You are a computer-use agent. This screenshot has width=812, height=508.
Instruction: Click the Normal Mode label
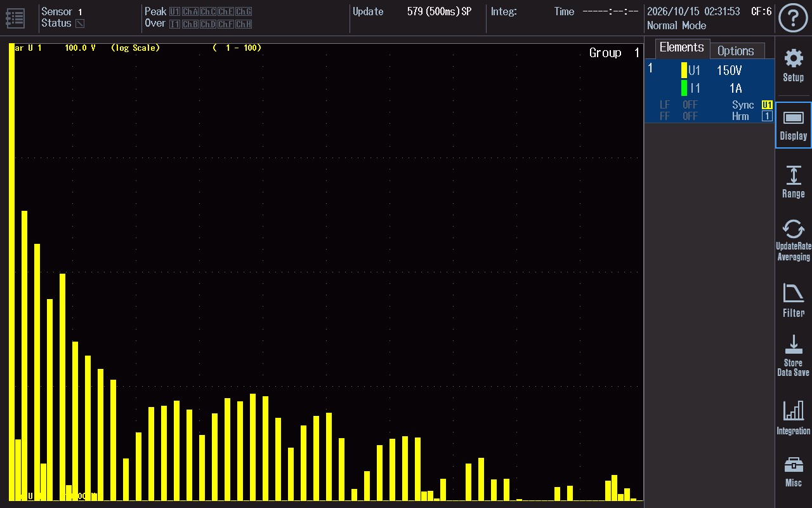pos(676,25)
